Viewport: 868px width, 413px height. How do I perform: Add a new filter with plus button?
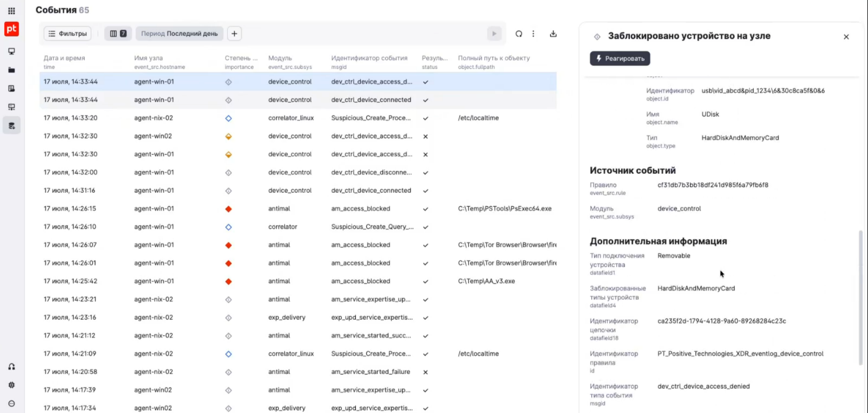pos(234,33)
